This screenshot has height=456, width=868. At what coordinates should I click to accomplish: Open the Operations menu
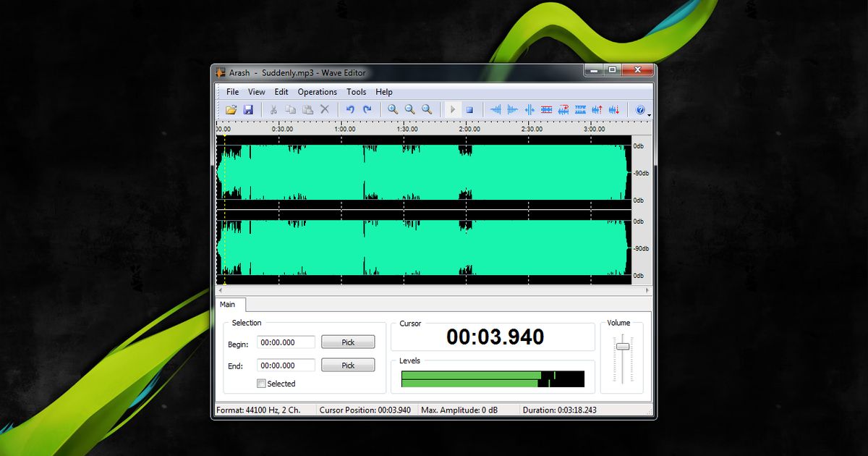coord(318,92)
